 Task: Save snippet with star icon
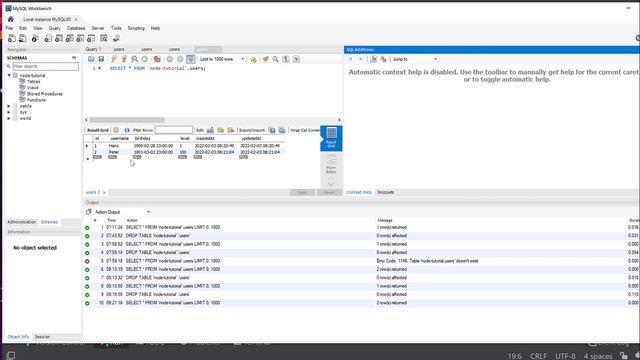[x=253, y=59]
